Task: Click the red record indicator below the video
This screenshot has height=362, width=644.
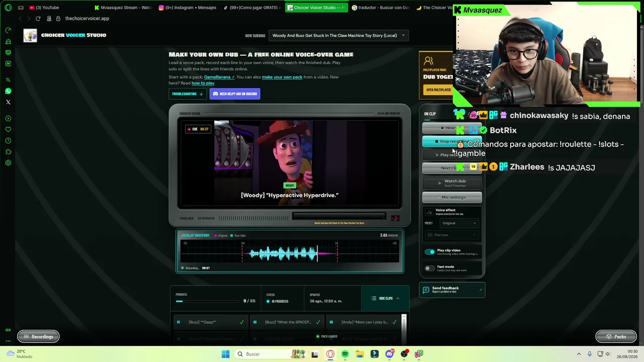Action: tap(395, 218)
